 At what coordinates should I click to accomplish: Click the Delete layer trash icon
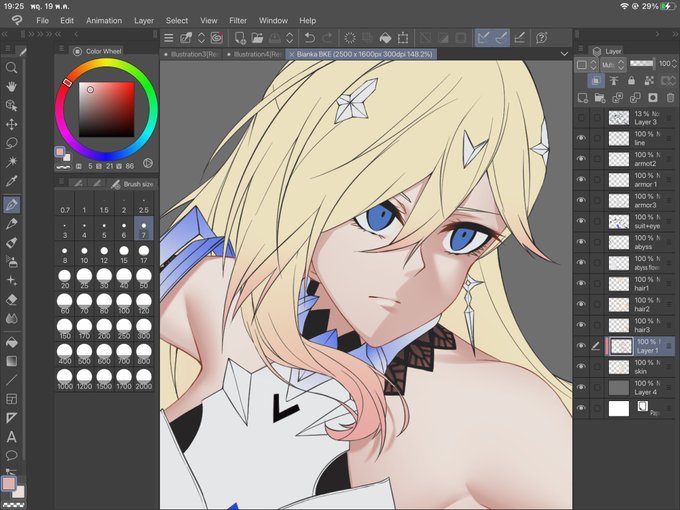670,98
